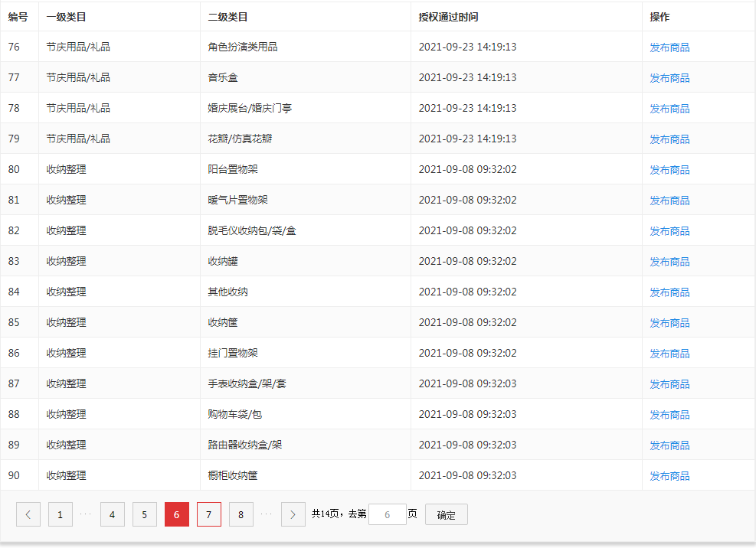Click 发布商品 for row 80 阳台置物架
The image size is (756, 548).
click(669, 170)
